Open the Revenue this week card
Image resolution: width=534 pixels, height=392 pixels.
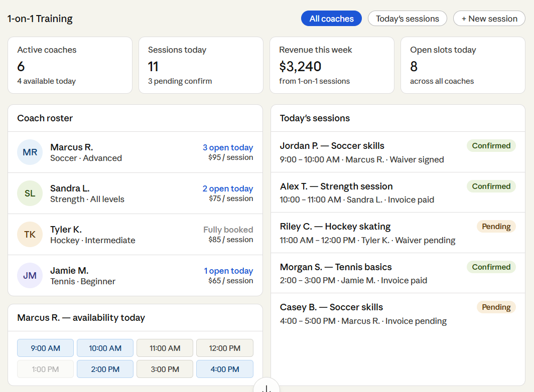(331, 65)
